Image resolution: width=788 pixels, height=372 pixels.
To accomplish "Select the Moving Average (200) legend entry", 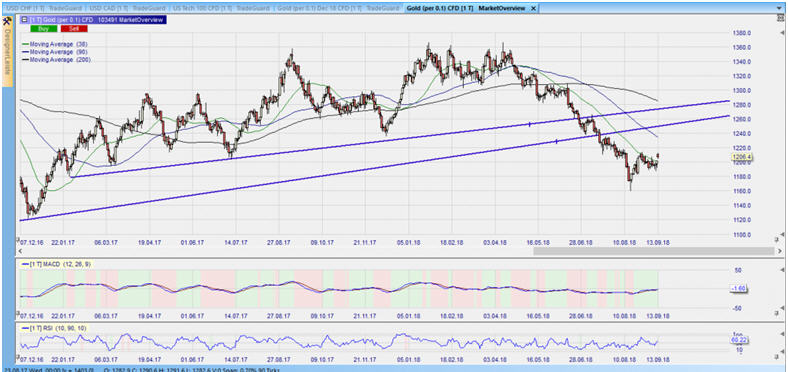I will point(56,59).
